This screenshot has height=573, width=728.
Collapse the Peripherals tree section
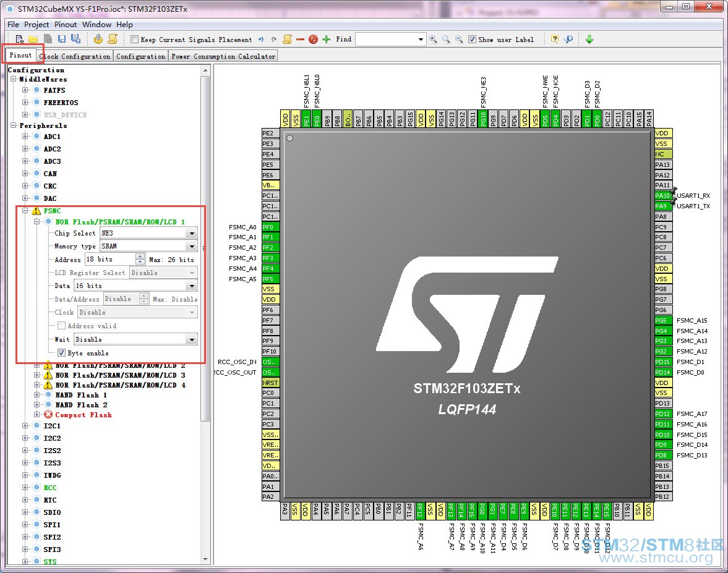click(14, 125)
